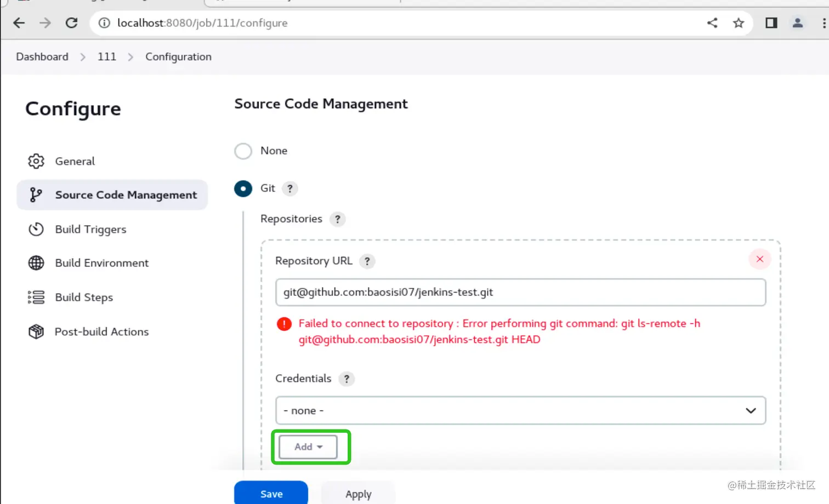Expand the chevron after 111 breadcrumb
Image resolution: width=829 pixels, height=504 pixels.
[x=130, y=57]
